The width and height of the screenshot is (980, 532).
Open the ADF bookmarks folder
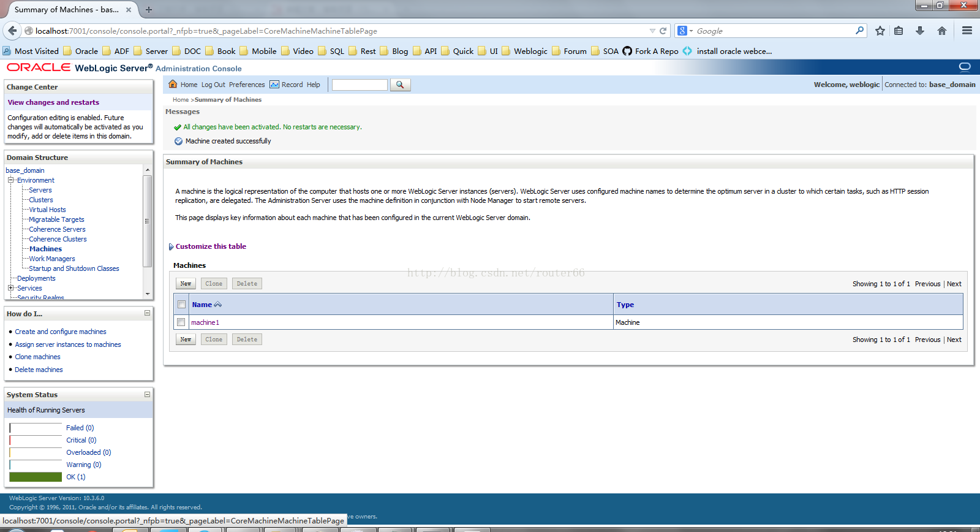[x=116, y=51]
